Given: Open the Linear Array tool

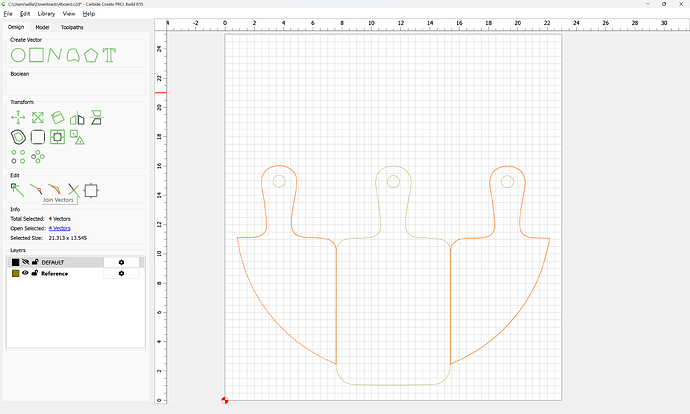Looking at the screenshot, I should [x=18, y=157].
